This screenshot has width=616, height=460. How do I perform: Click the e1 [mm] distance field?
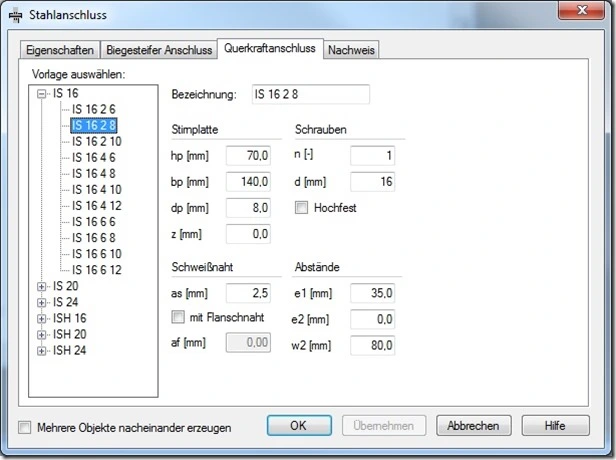click(x=372, y=293)
